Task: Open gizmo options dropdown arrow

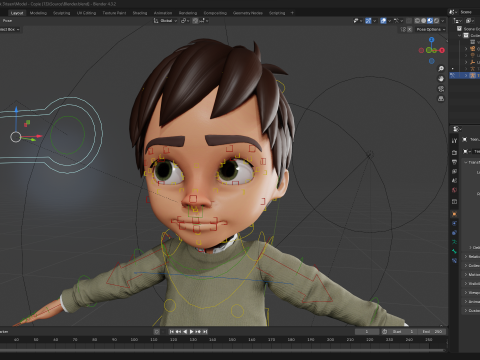Action: 374,21
